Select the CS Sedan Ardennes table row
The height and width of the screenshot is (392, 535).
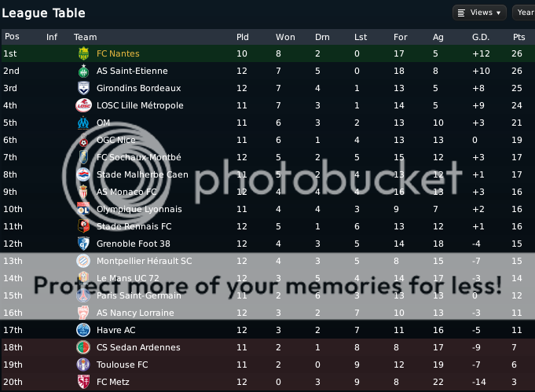[x=267, y=348]
